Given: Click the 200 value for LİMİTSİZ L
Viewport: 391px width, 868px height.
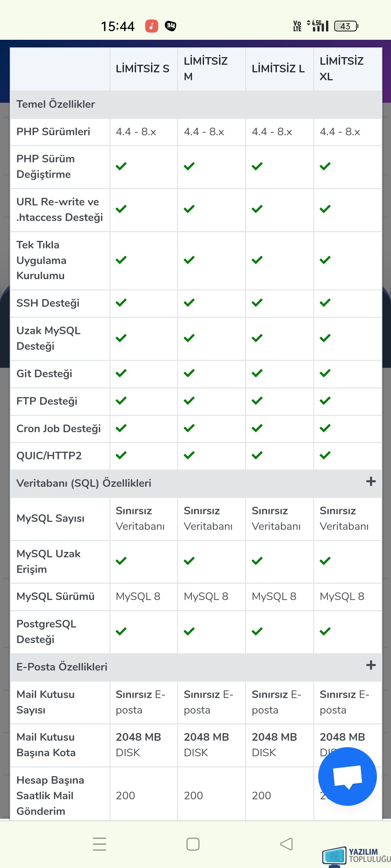Looking at the screenshot, I should coord(261,796).
